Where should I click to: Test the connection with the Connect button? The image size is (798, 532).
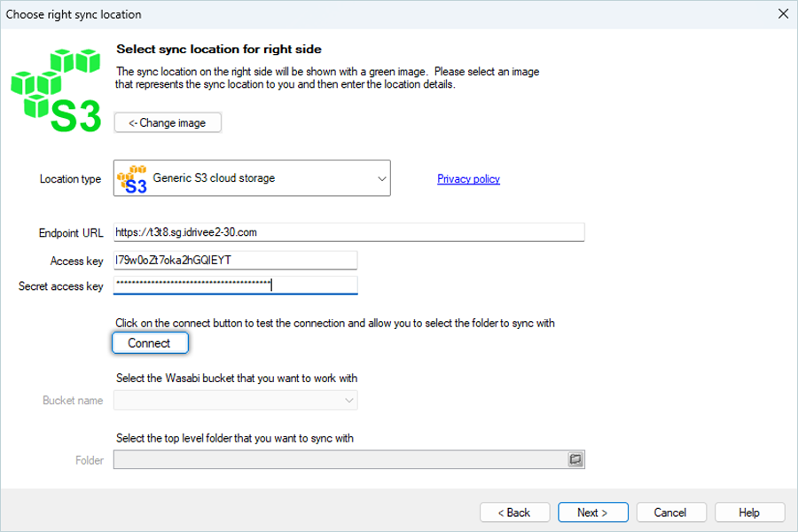[x=150, y=343]
